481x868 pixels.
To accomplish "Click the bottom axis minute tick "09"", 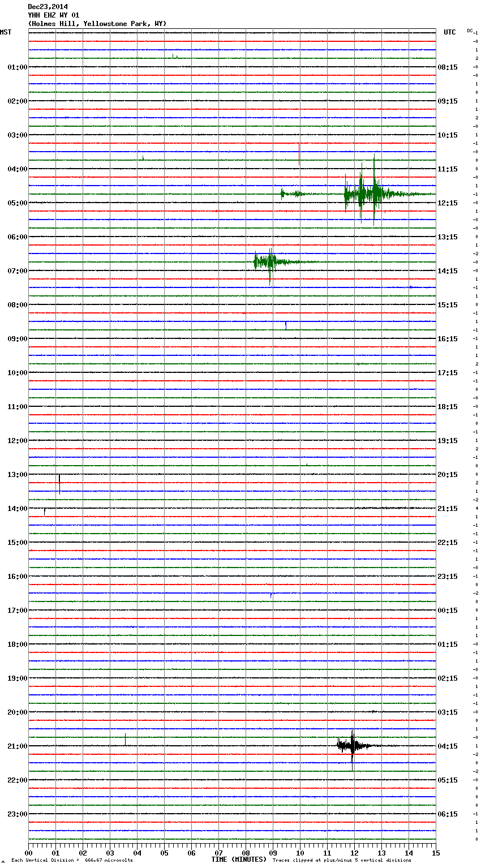I will 273,853.
